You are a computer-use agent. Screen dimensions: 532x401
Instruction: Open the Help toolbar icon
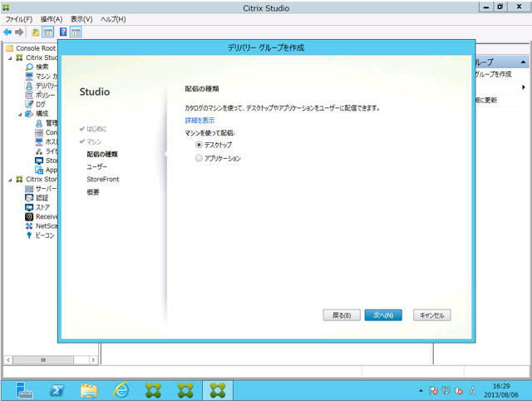pyautogui.click(x=63, y=32)
